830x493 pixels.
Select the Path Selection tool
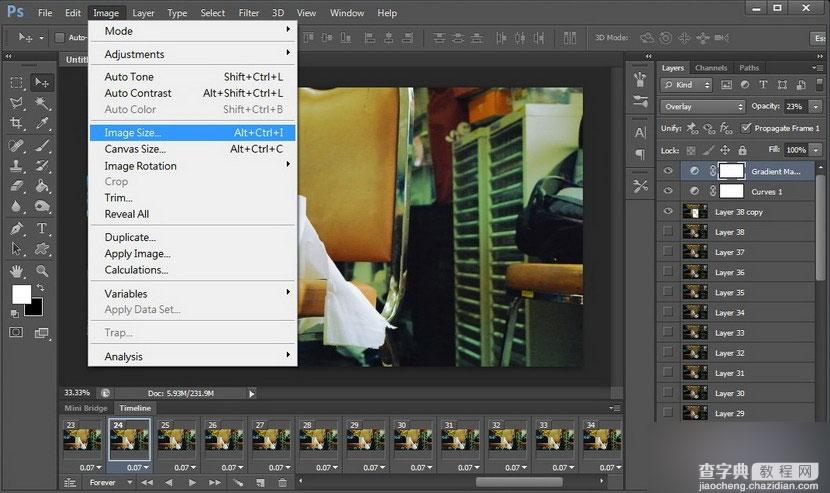pos(16,248)
